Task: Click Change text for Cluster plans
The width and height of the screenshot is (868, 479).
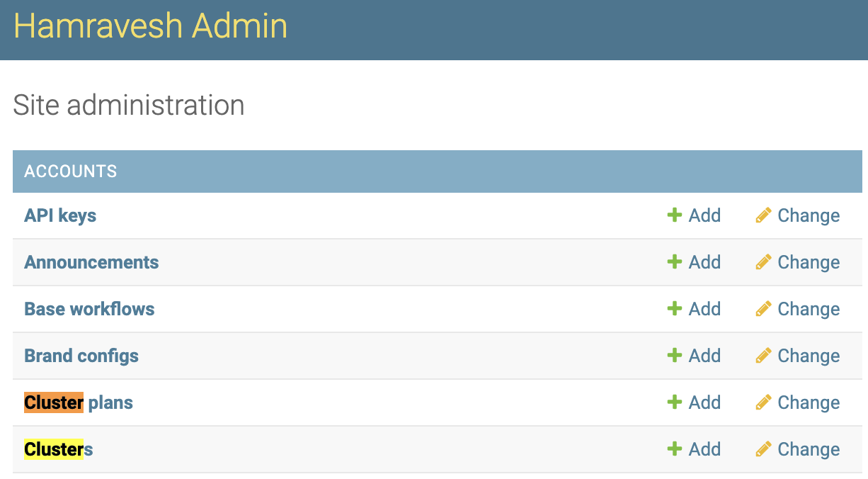Action: coord(809,402)
